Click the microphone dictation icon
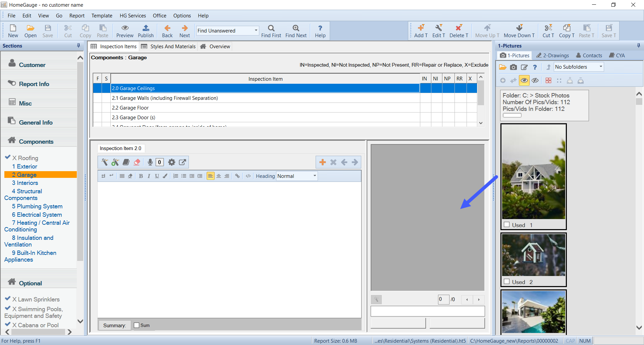 point(150,162)
